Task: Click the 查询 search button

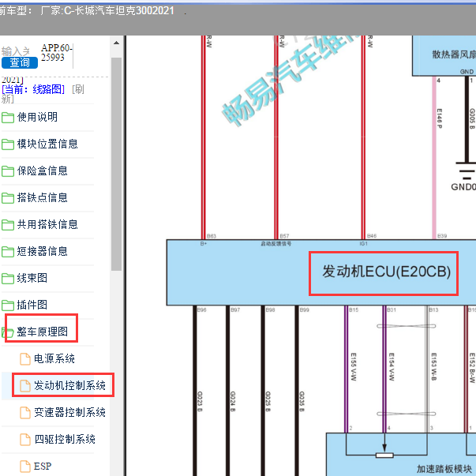Action: coord(20,62)
